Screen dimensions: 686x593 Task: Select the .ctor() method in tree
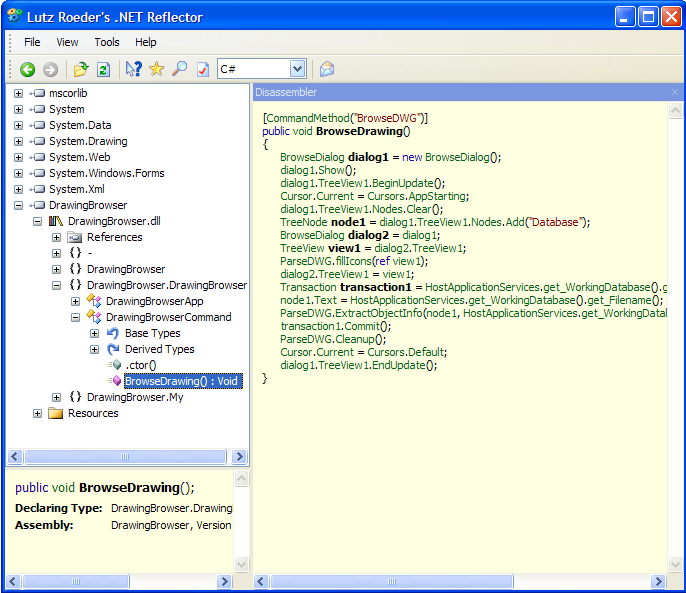pyautogui.click(x=140, y=365)
